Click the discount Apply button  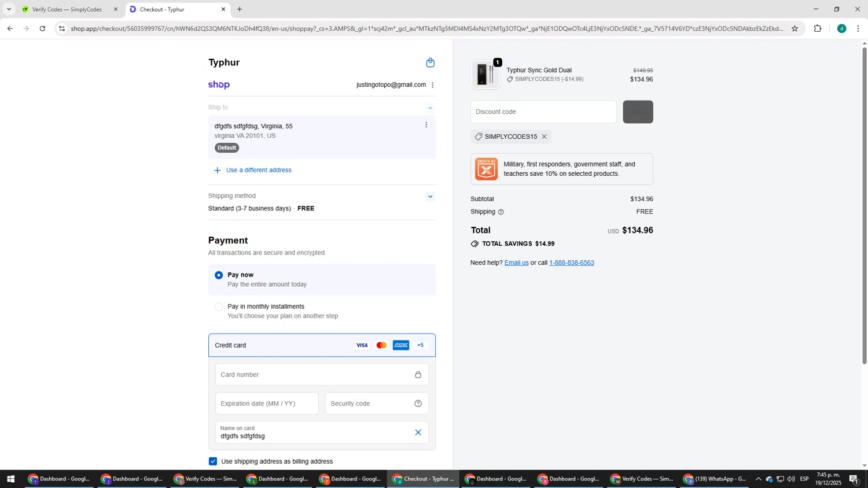[638, 112]
